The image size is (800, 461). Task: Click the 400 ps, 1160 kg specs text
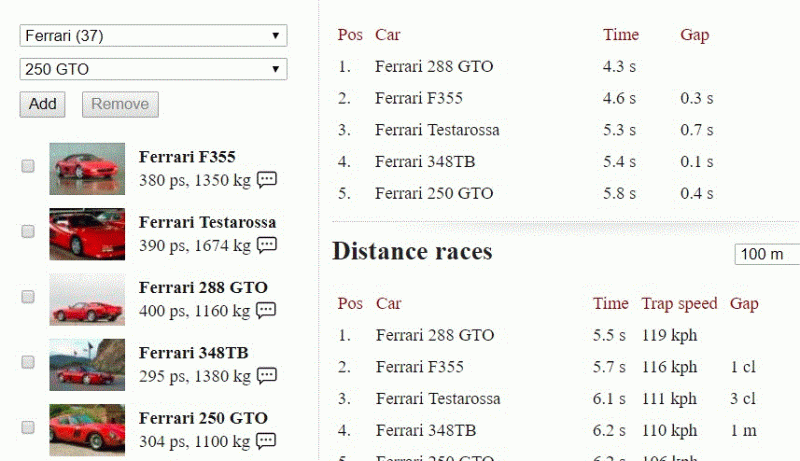pos(194,311)
